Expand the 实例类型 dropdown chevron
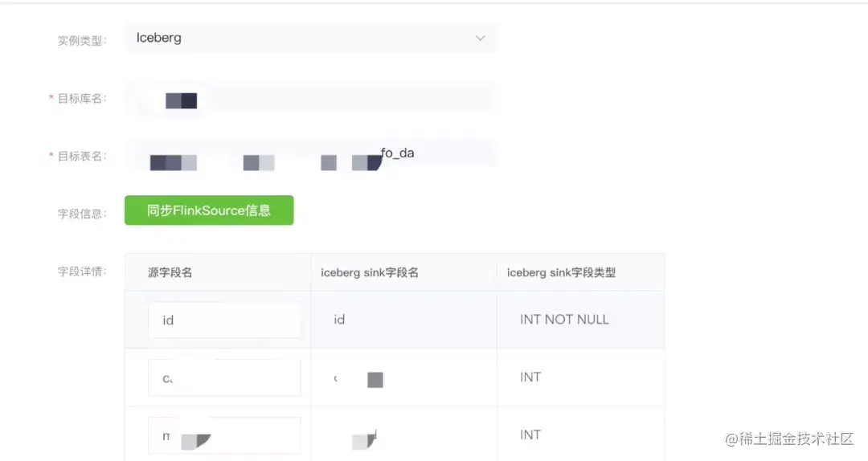 (x=480, y=39)
